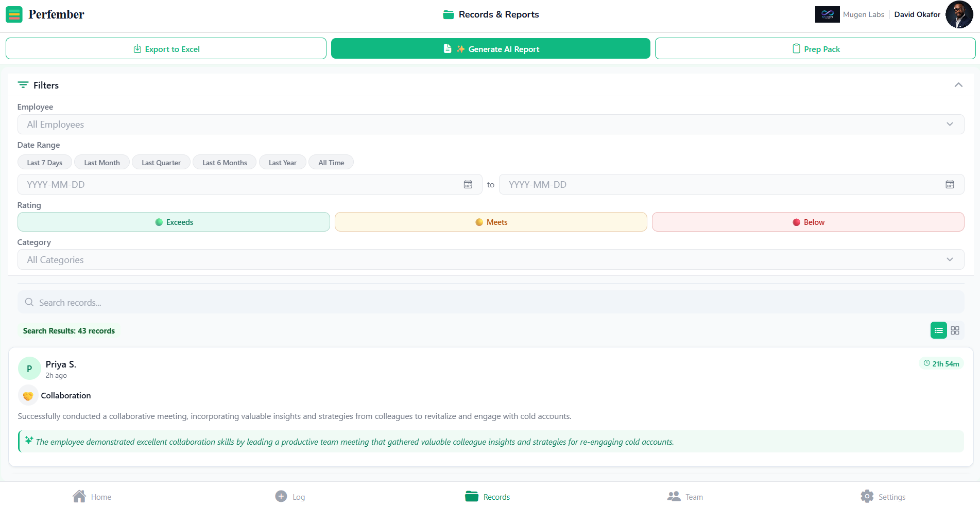Switch to the Team tab
Viewport: 980px width, 508px height.
coord(685,496)
